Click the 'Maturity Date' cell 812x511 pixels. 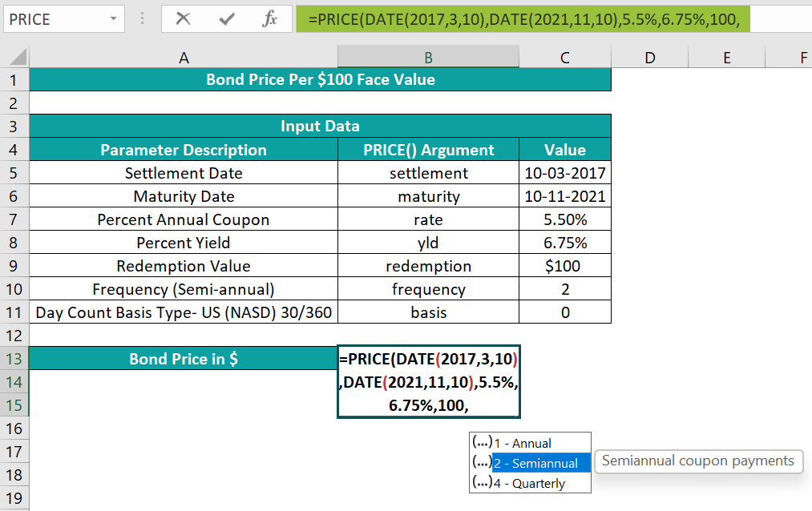184,196
